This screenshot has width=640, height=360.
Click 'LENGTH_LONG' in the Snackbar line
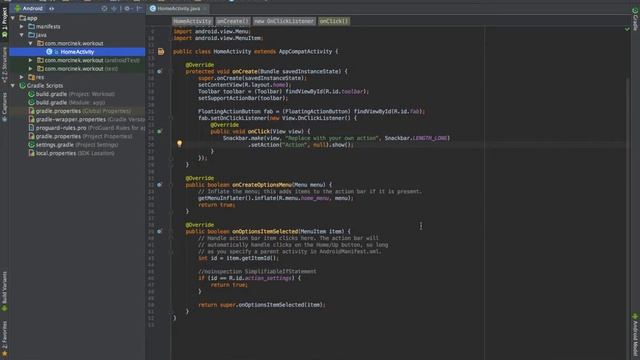click(x=430, y=138)
